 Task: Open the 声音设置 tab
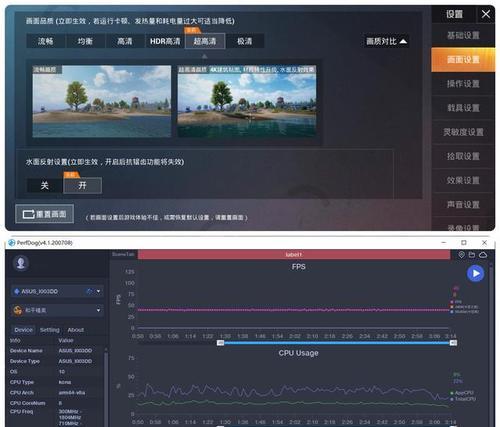pyautogui.click(x=463, y=204)
